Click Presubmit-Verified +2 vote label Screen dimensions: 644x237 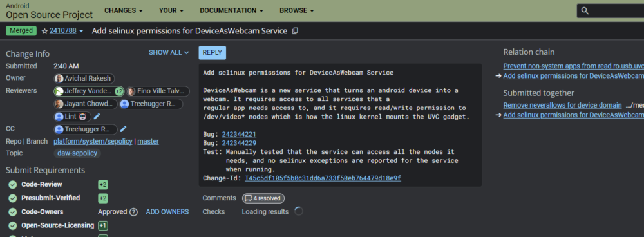(x=103, y=198)
